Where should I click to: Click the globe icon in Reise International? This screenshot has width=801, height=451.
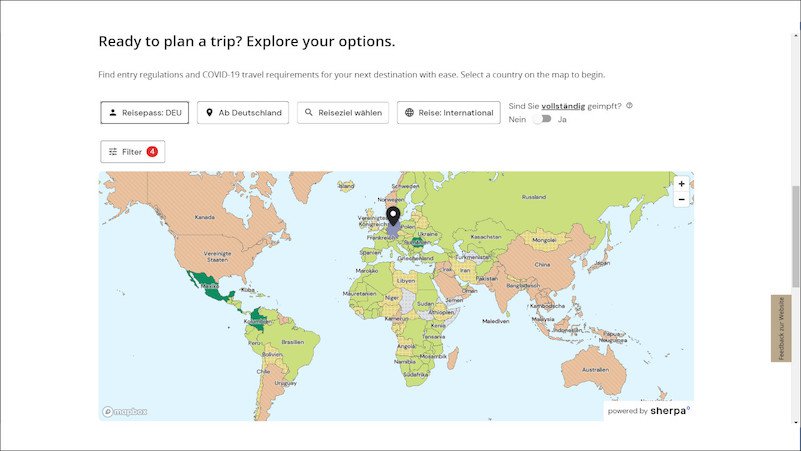409,113
